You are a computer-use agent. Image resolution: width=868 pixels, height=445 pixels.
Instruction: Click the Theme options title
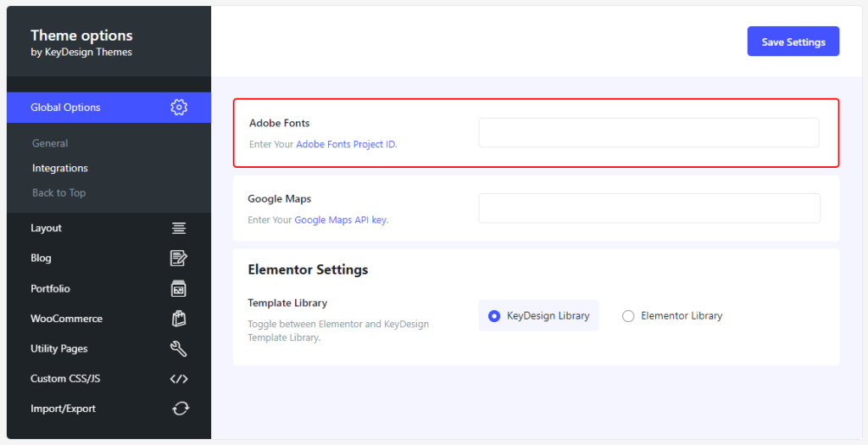(x=81, y=36)
